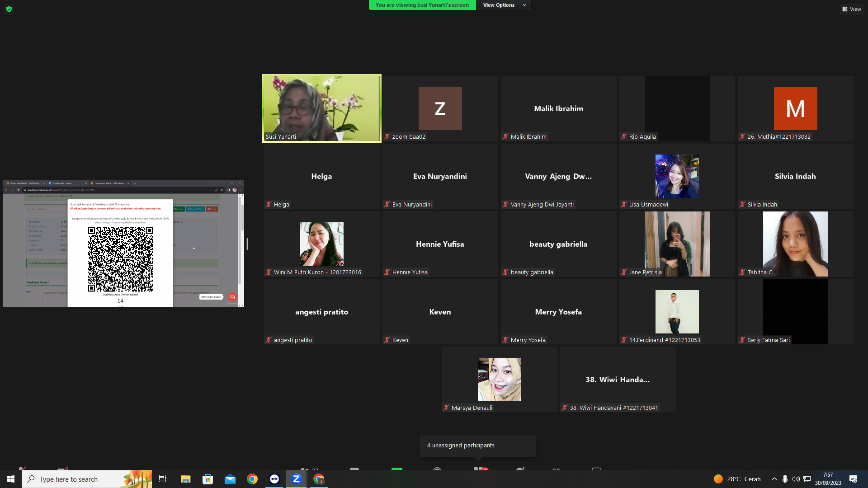Select the Malik Ibrahim participant tile
868x488 pixels.
(559, 108)
